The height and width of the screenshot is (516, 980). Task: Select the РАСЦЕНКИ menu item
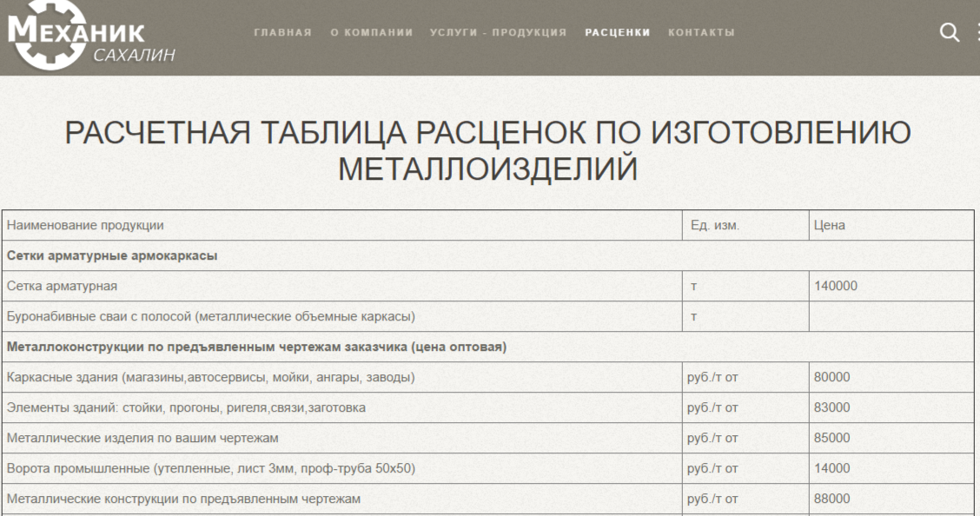click(x=618, y=32)
